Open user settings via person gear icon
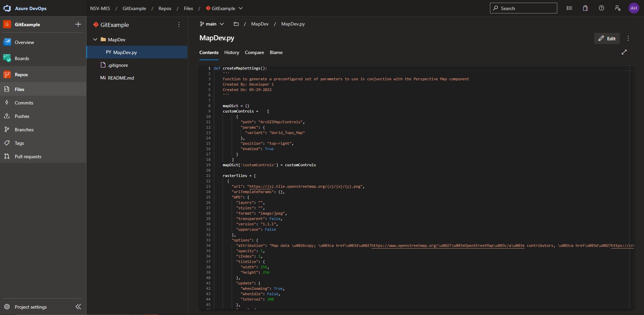 pyautogui.click(x=617, y=8)
